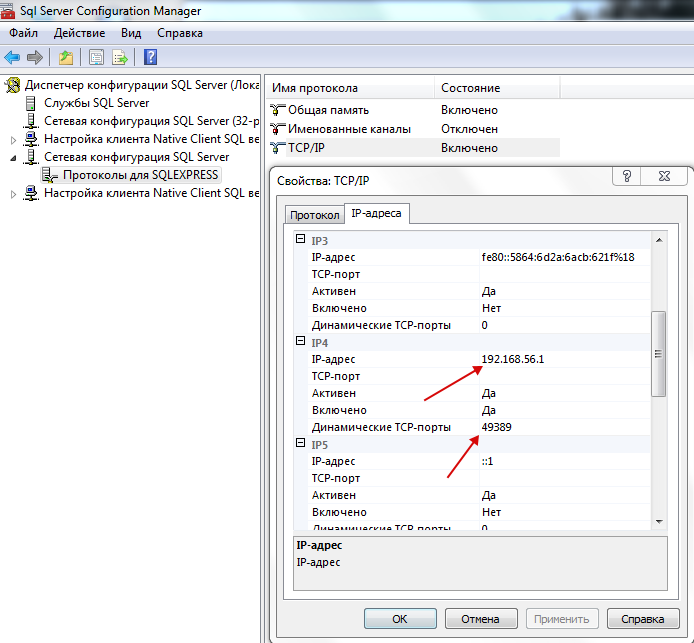Click the Export list toolbar icon
The height and width of the screenshot is (643, 694).
[x=120, y=57]
